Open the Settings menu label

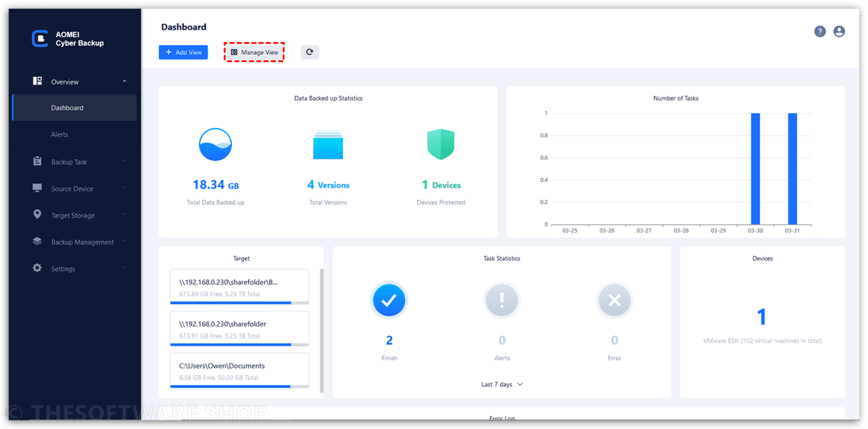pos(63,269)
